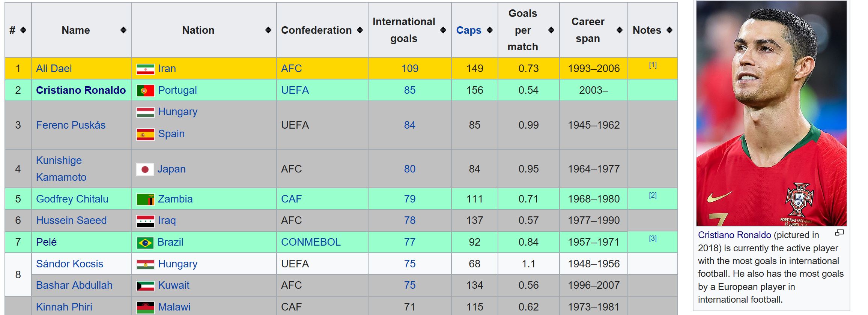Screen dimensions: 868x315
Task: Enlarge the Cristiano Ronaldo photo caption icon
Action: point(839,233)
